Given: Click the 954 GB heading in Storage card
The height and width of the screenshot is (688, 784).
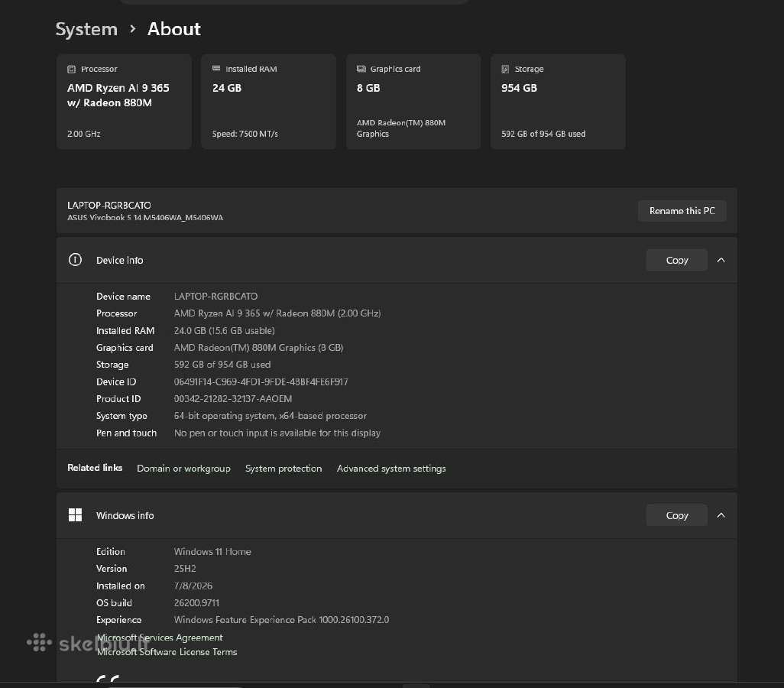Looking at the screenshot, I should coord(519,88).
